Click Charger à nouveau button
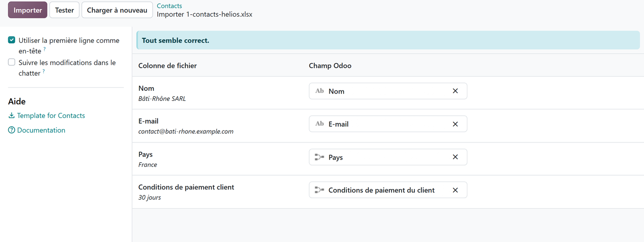The height and width of the screenshot is (242, 644). click(117, 10)
